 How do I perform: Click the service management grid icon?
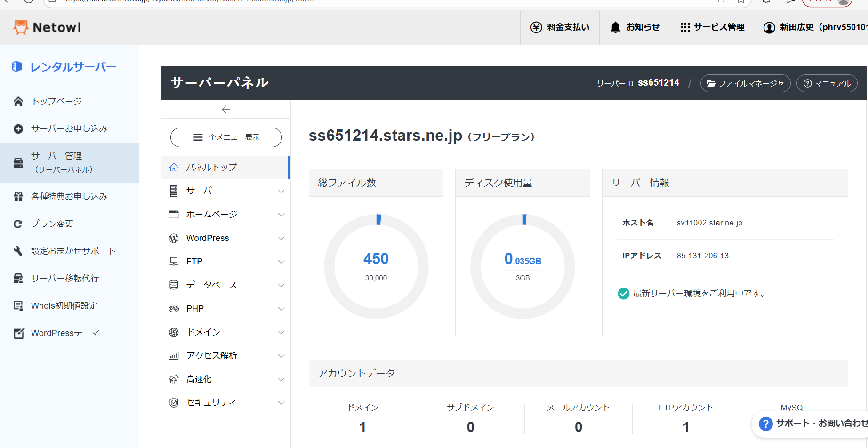[685, 27]
